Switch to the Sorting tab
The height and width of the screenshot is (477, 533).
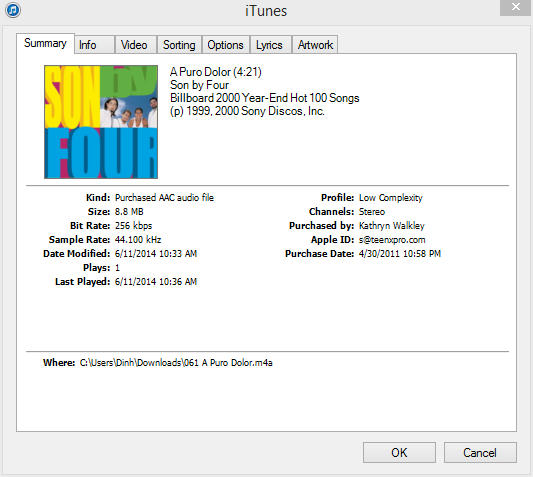coord(179,45)
